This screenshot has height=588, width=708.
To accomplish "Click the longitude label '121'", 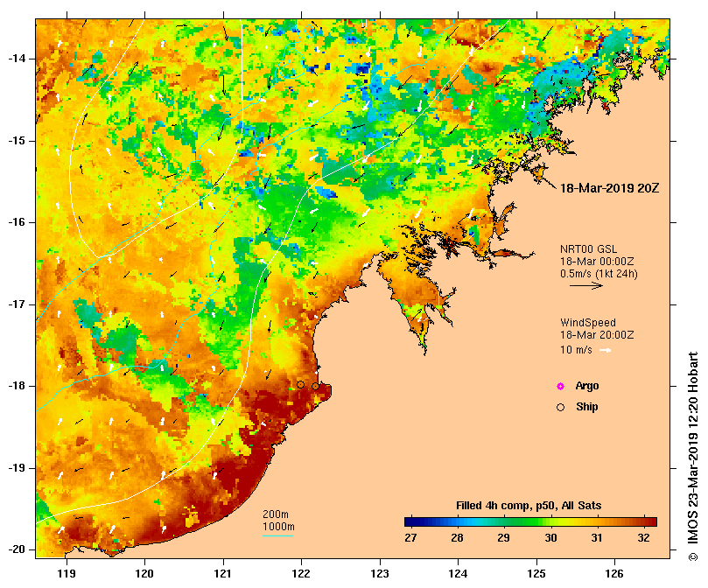I will point(223,574).
